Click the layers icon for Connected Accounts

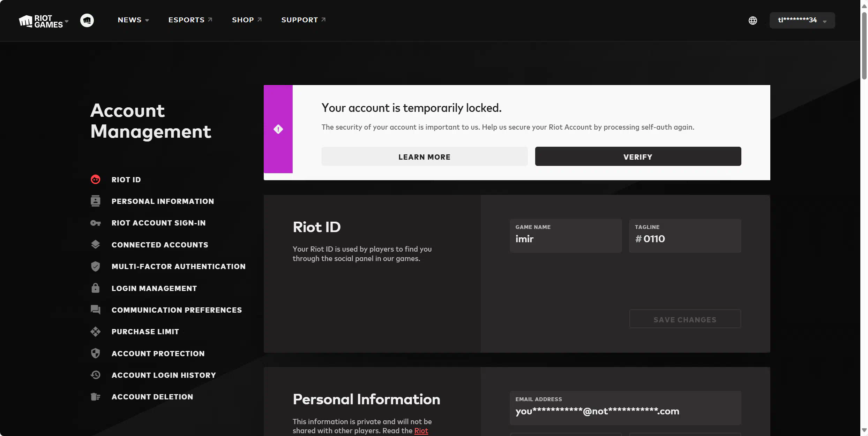(x=95, y=245)
